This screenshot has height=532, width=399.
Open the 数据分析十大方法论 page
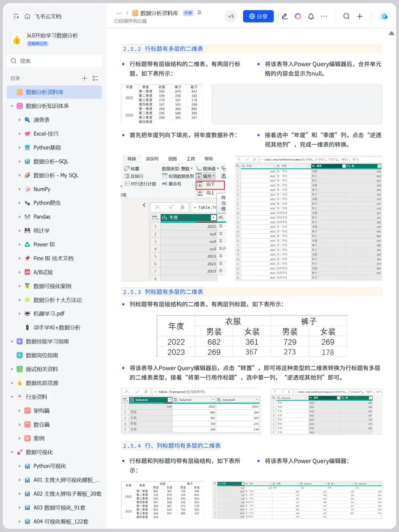click(x=58, y=300)
